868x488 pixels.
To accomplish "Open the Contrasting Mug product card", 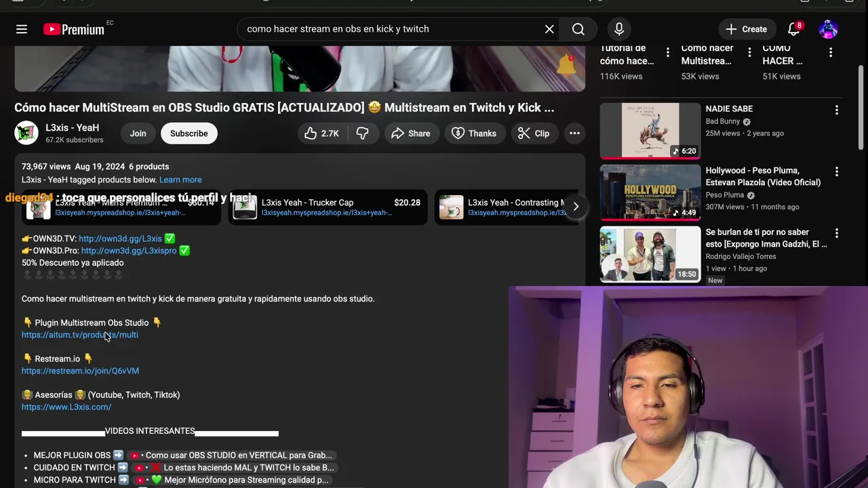I will click(507, 207).
